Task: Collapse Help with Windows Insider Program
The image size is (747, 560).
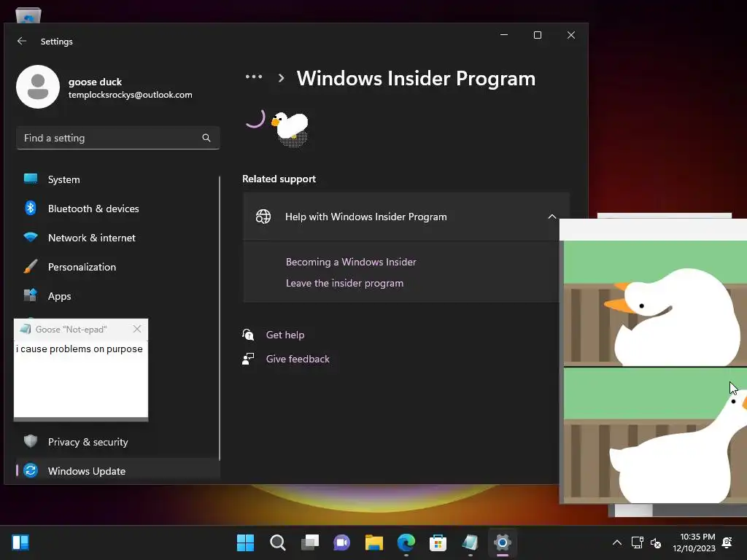Action: 551,217
